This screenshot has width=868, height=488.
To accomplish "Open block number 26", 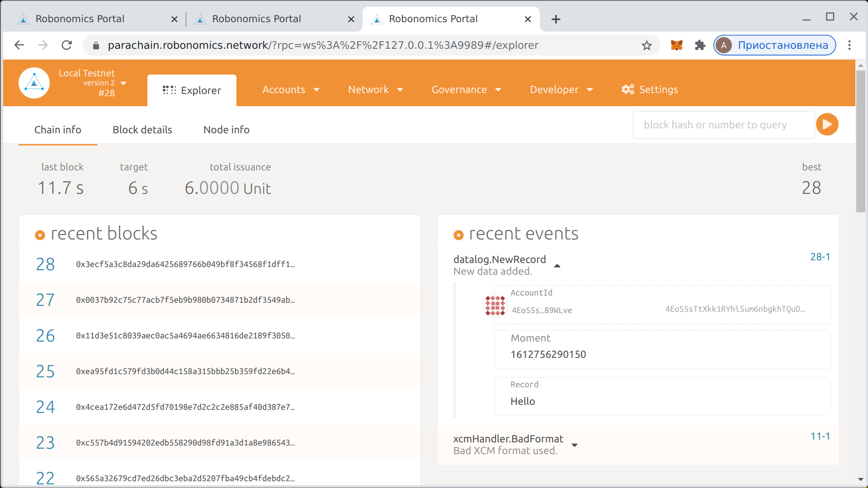I will pyautogui.click(x=45, y=336).
